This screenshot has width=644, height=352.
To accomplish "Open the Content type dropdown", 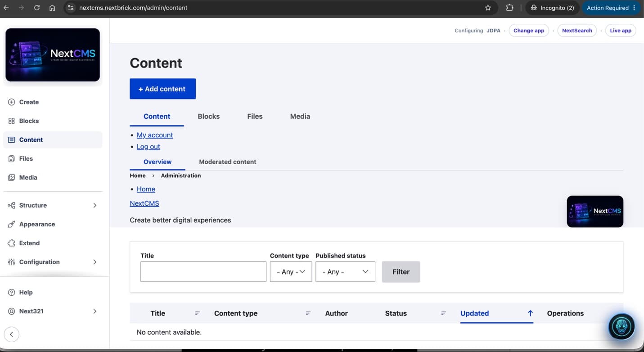I will [291, 272].
